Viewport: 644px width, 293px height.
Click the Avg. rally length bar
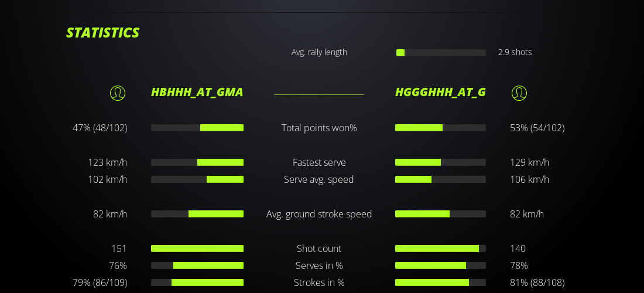coord(441,53)
